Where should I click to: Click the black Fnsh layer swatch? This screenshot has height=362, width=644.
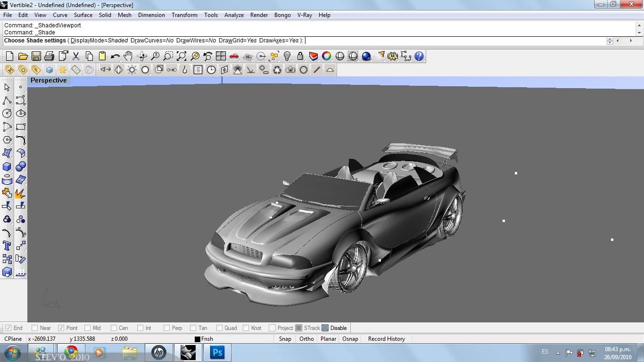(x=198, y=339)
